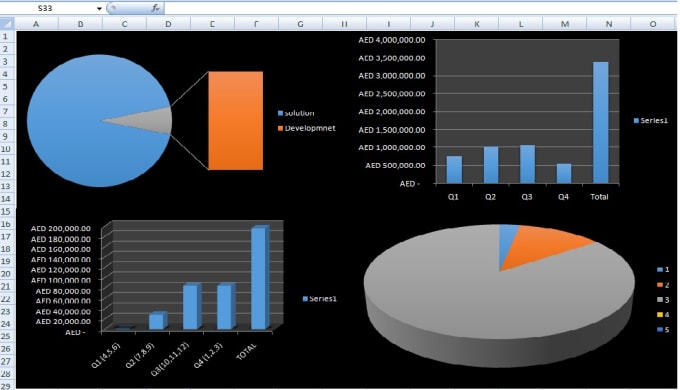Screen dimensions: 680x390
Task: Open the Name Box dropdown arrow
Action: pyautogui.click(x=99, y=8)
